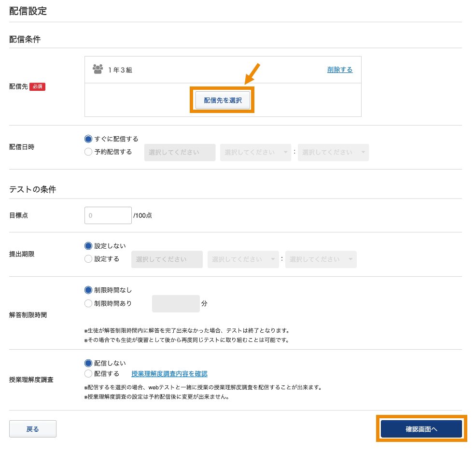Select the すぐに配信する radio option
This screenshot has height=454, width=476.
[88, 139]
